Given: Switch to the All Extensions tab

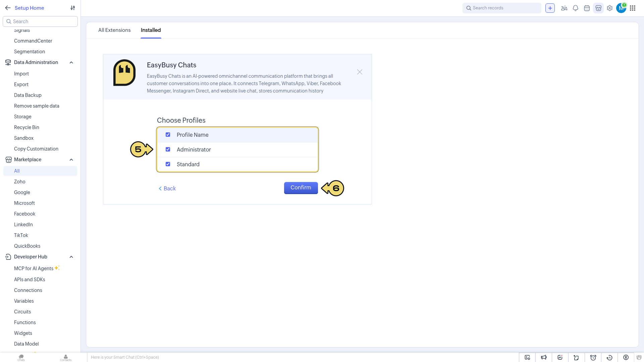Looking at the screenshot, I should (x=114, y=30).
